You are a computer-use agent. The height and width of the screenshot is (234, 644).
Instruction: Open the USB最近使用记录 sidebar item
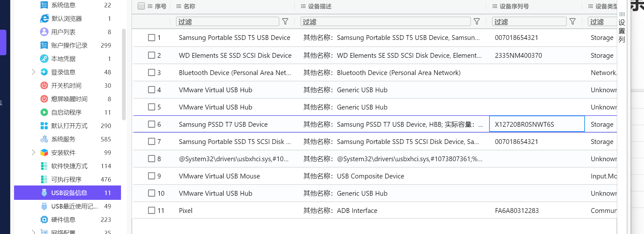[74, 206]
